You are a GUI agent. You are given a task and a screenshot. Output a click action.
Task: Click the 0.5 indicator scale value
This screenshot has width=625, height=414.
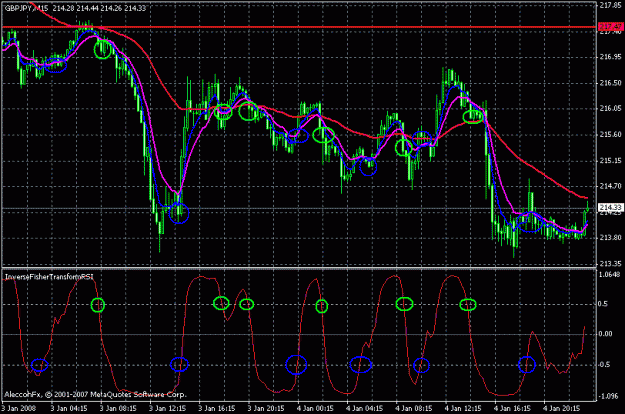603,304
